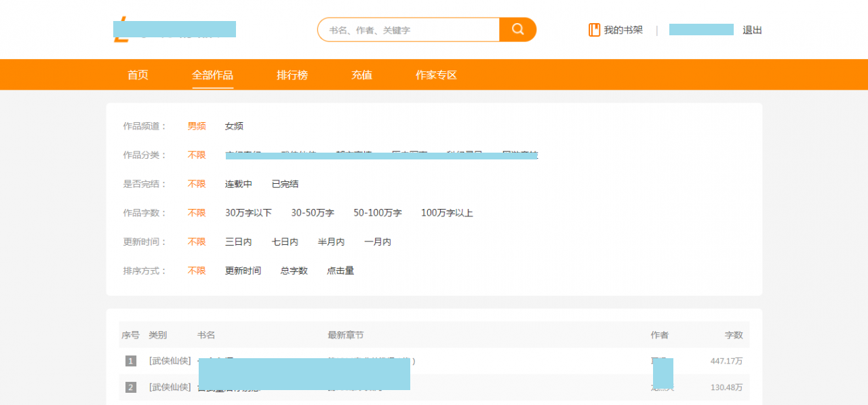Go to the 首页 tab
The image size is (868, 405).
[x=138, y=75]
